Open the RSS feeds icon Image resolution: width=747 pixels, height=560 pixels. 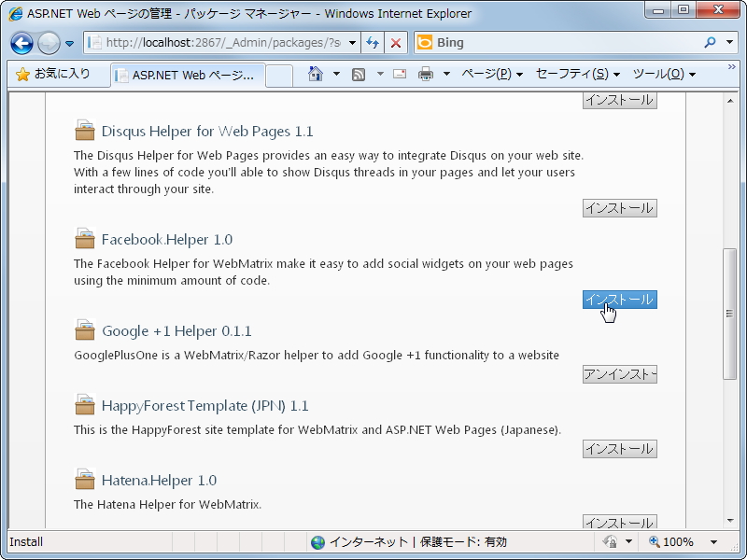[358, 73]
